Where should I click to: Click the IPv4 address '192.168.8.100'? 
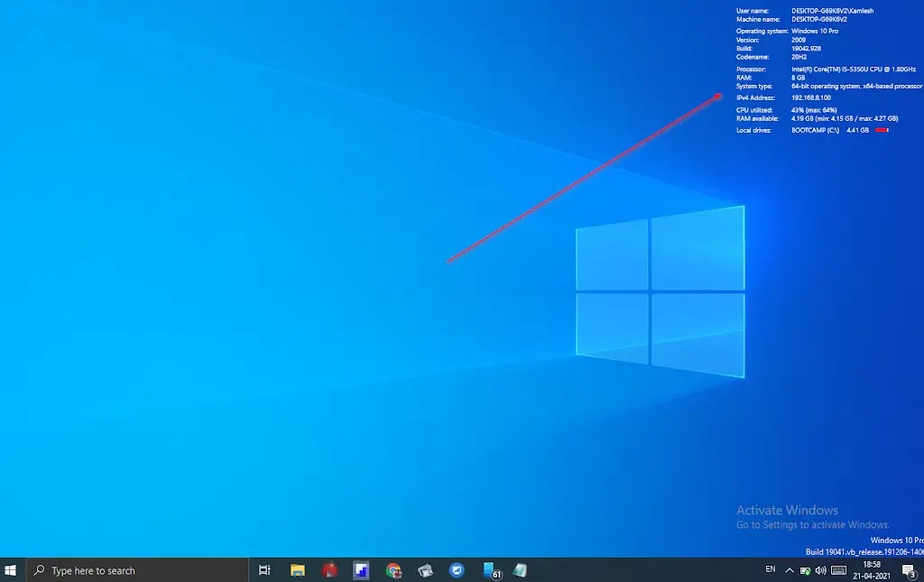tap(811, 97)
